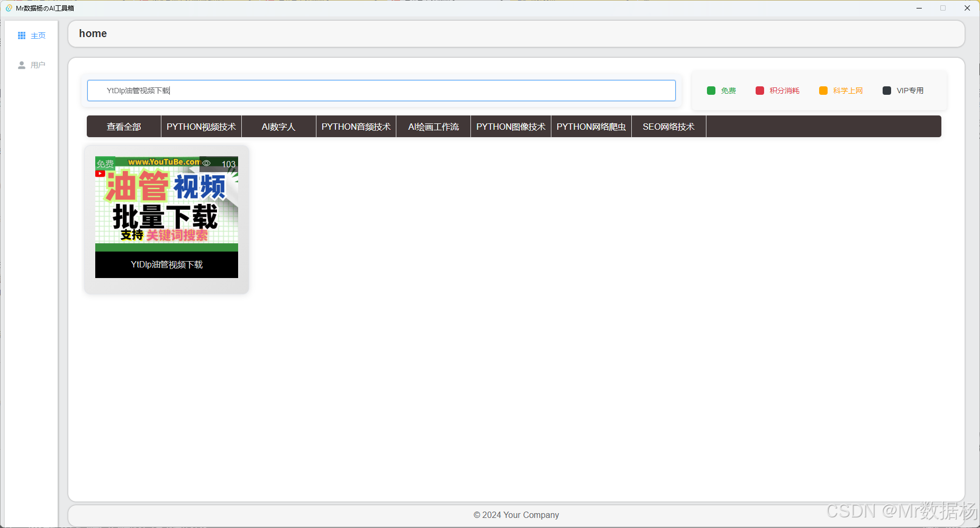Image resolution: width=980 pixels, height=528 pixels.
Task: Open the 用户 sidebar label
Action: pos(38,65)
